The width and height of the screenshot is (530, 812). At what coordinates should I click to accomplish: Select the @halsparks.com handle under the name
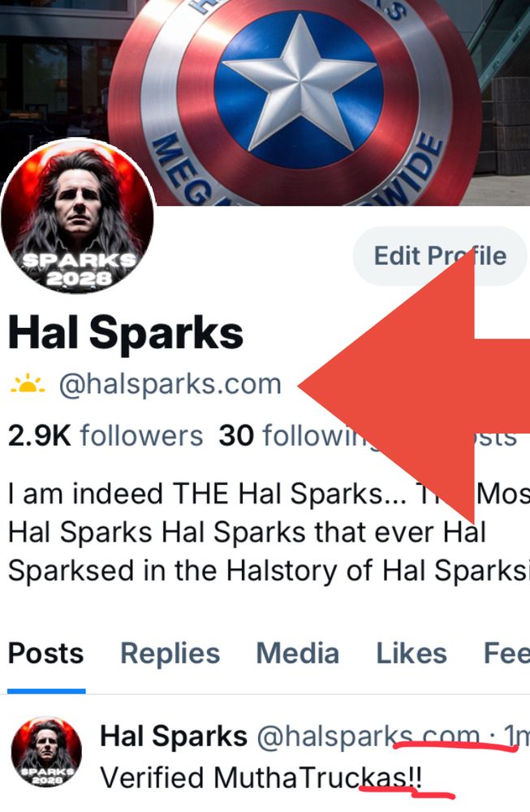[x=170, y=384]
